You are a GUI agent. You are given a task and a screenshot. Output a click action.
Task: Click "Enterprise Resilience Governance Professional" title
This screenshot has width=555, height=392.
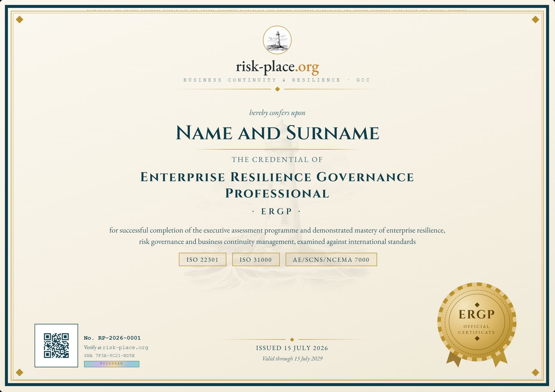[x=277, y=185]
